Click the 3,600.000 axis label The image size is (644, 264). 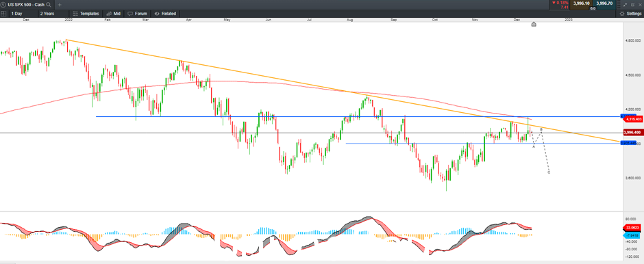point(632,178)
